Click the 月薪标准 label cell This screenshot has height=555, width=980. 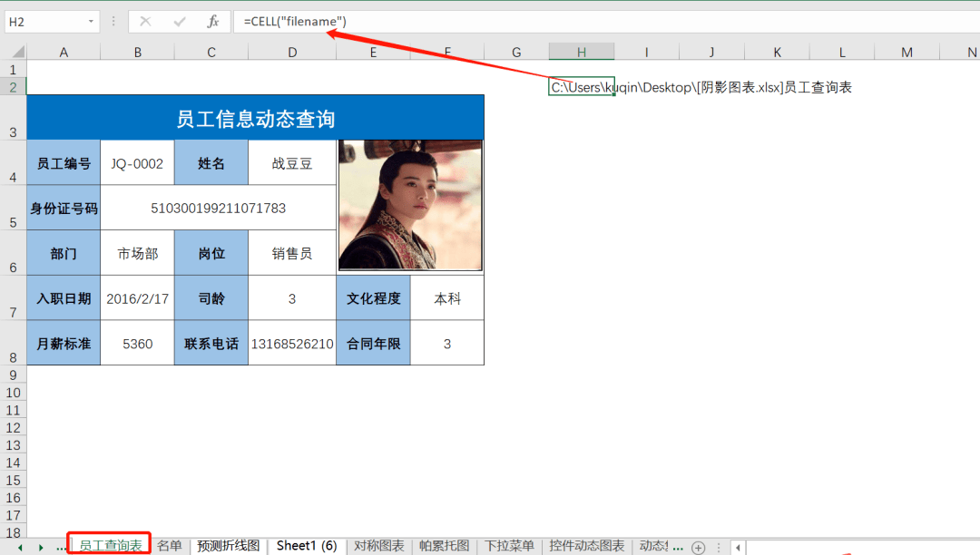[x=64, y=344]
